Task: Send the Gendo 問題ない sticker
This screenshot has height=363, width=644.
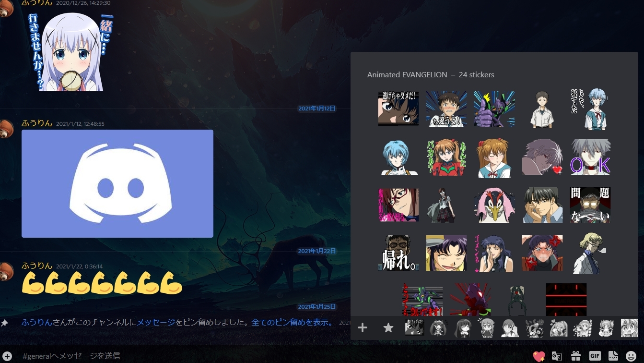Action: click(x=590, y=205)
